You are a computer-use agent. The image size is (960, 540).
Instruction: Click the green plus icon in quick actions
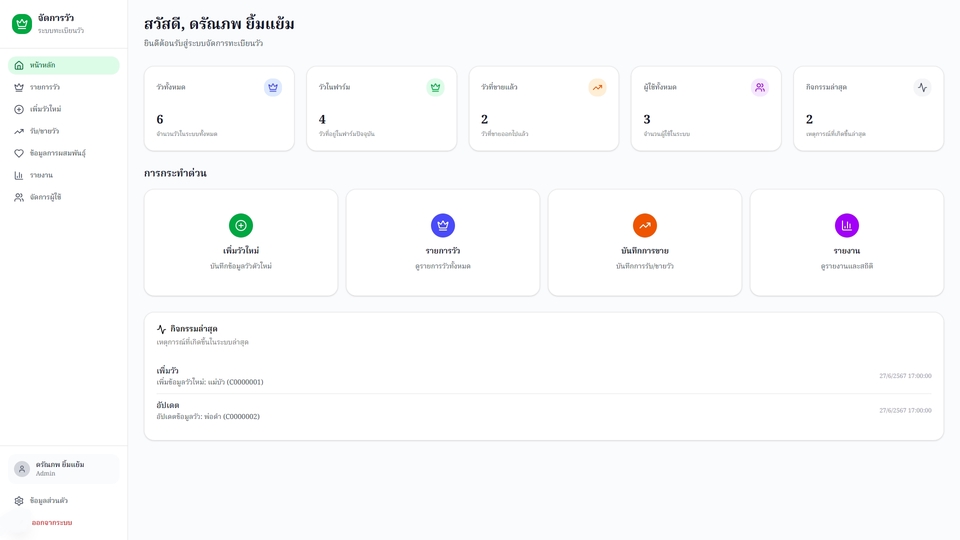tap(241, 225)
